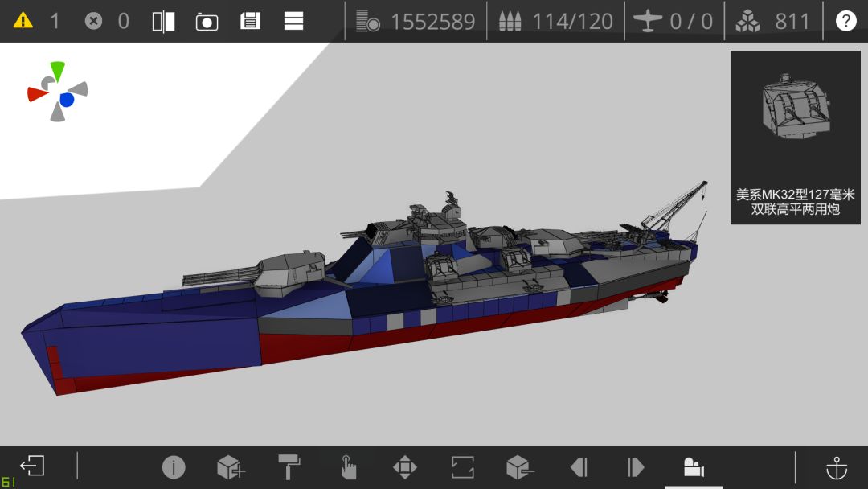Select the paint roller tool
This screenshot has width=868, height=489.
click(x=289, y=466)
